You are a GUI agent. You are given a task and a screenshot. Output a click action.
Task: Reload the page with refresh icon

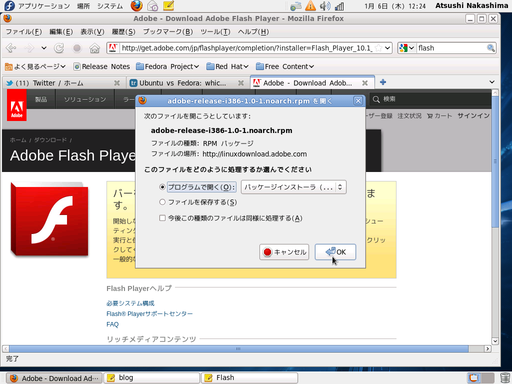[59, 48]
